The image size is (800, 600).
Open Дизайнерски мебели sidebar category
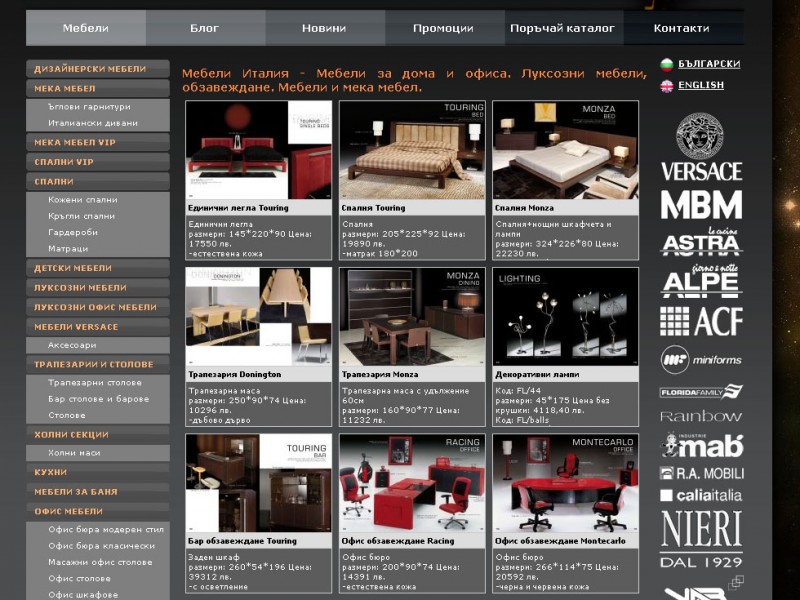coord(98,69)
